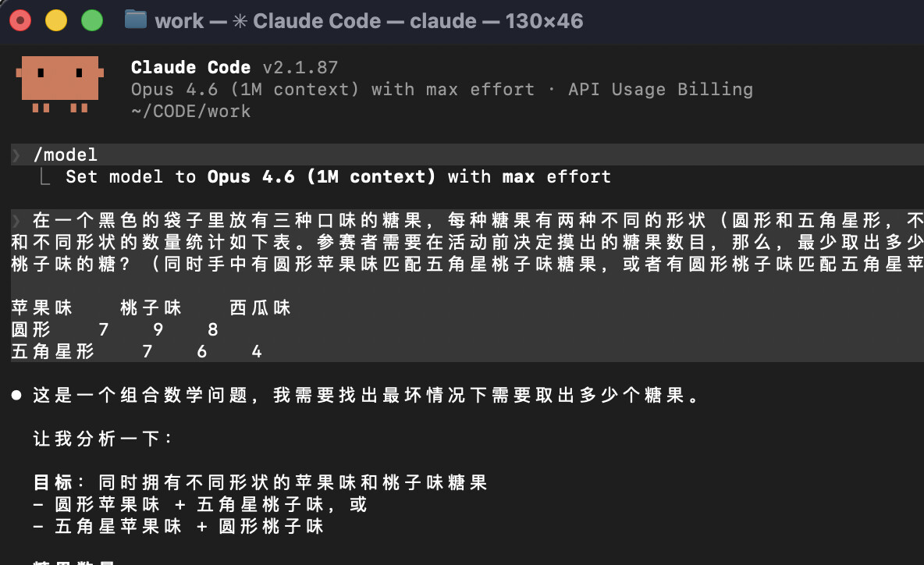
Task: Click the "Set model to Opus 4.6" output line
Action: 338,177
